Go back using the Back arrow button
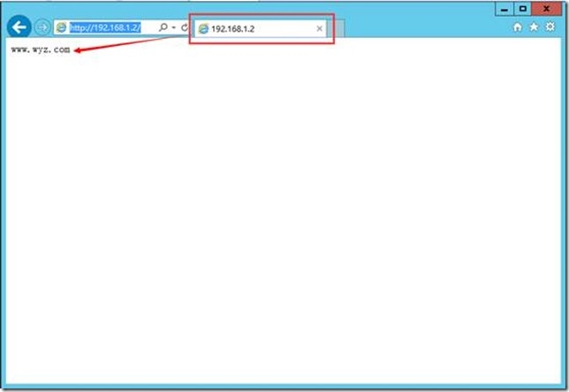Screen dimensions: 569x392 19,26
